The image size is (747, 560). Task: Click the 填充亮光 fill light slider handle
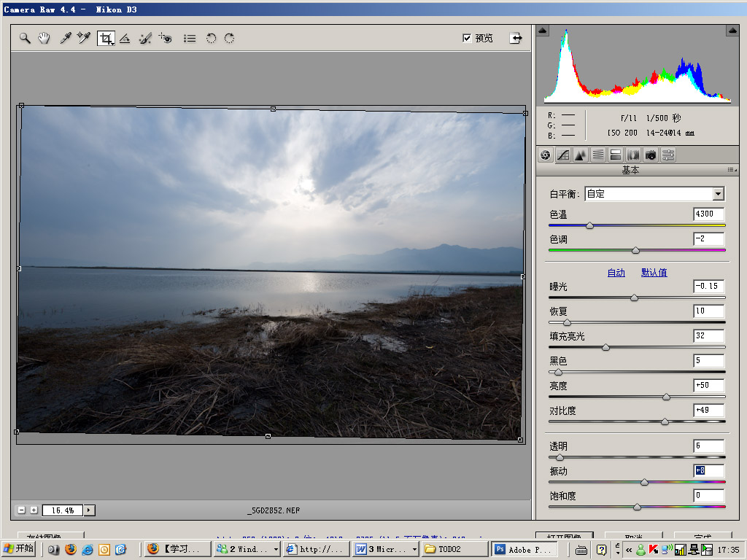pyautogui.click(x=605, y=348)
